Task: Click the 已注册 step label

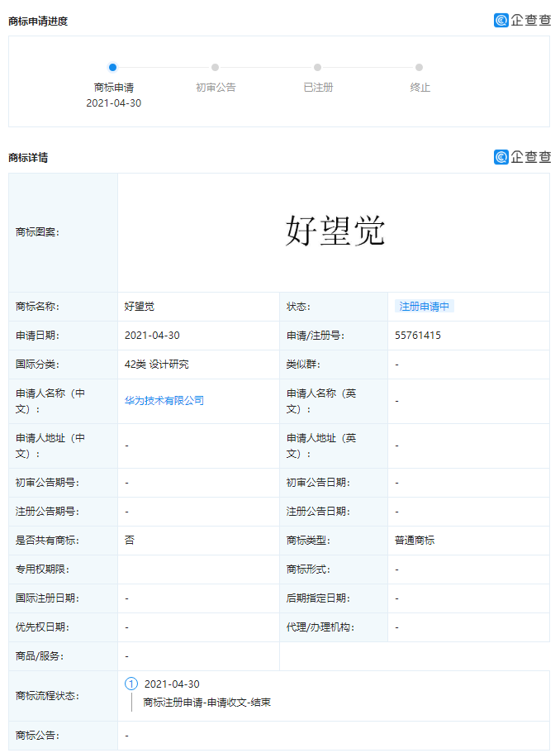Action: (318, 88)
